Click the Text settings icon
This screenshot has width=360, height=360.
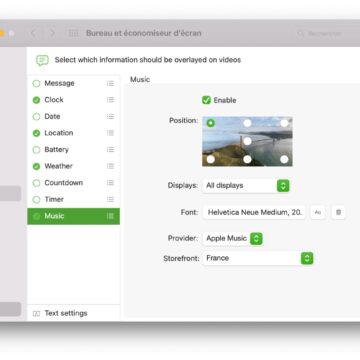point(36,314)
